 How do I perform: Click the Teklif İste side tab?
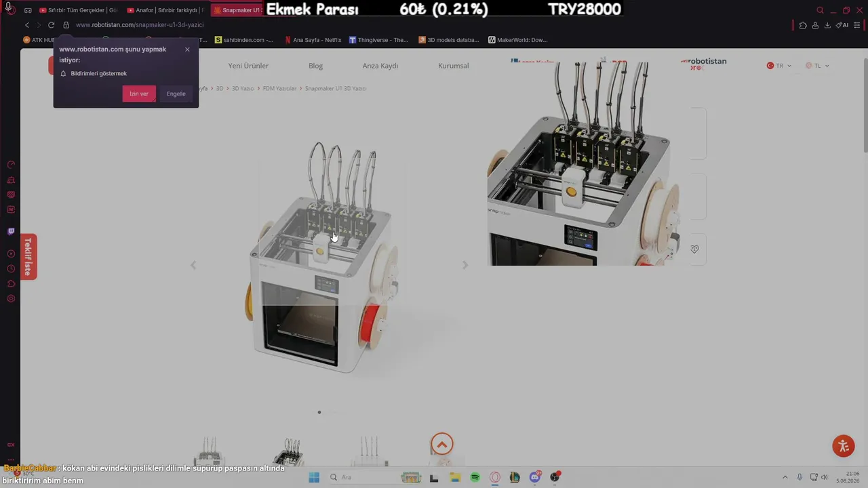click(28, 256)
